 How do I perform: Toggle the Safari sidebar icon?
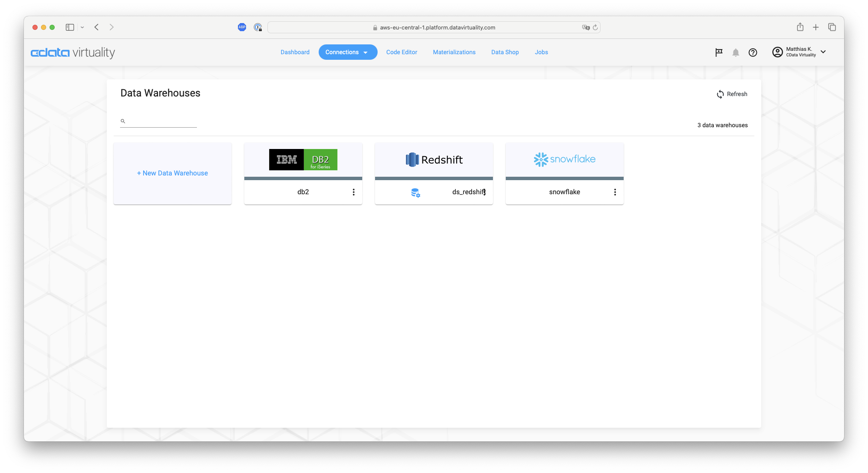(x=70, y=27)
